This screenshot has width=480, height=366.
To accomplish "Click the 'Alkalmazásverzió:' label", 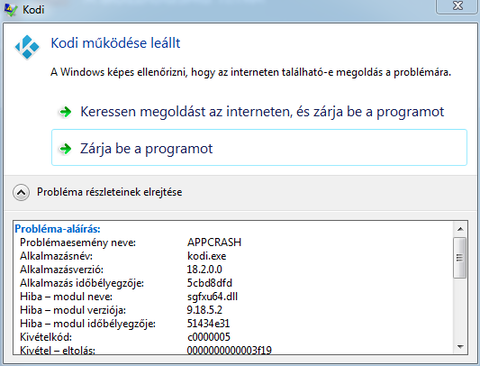I will [x=62, y=269].
